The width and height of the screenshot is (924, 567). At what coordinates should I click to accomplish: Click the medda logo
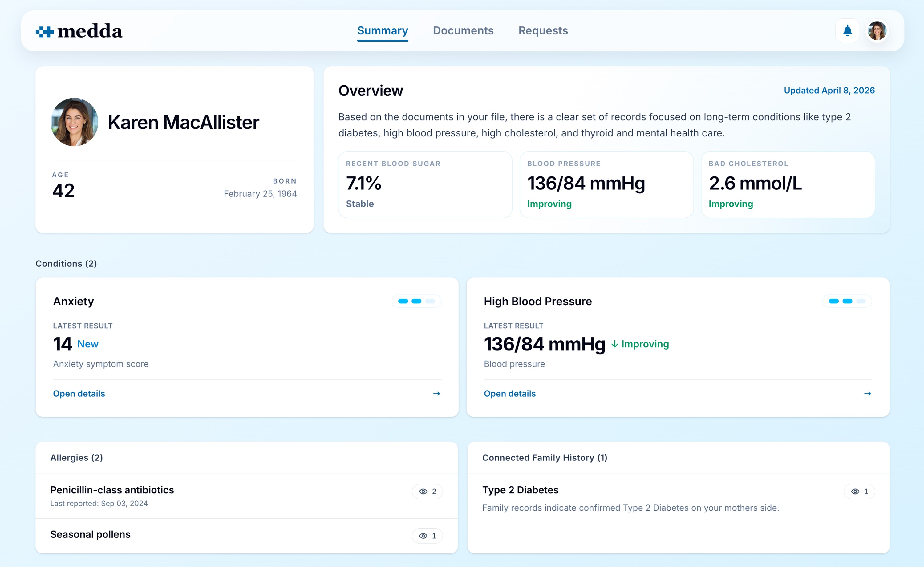pyautogui.click(x=79, y=31)
